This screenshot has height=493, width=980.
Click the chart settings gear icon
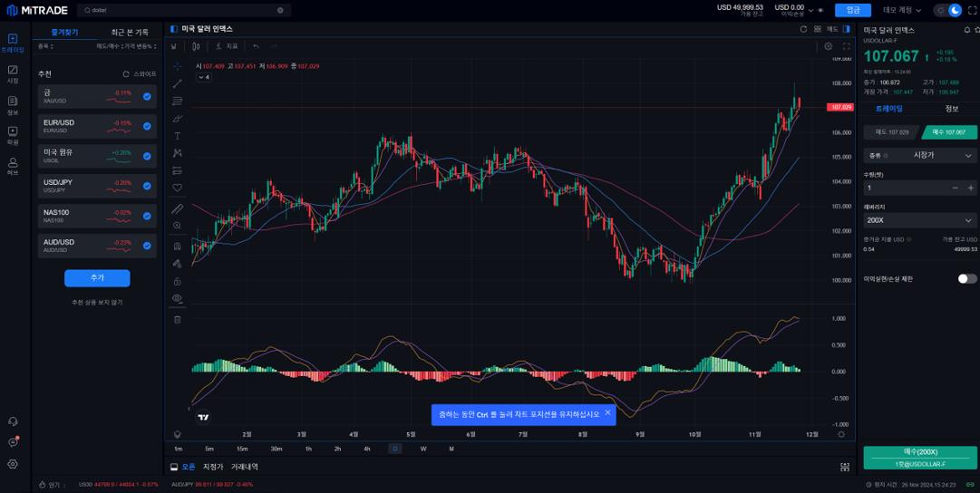coord(828,46)
